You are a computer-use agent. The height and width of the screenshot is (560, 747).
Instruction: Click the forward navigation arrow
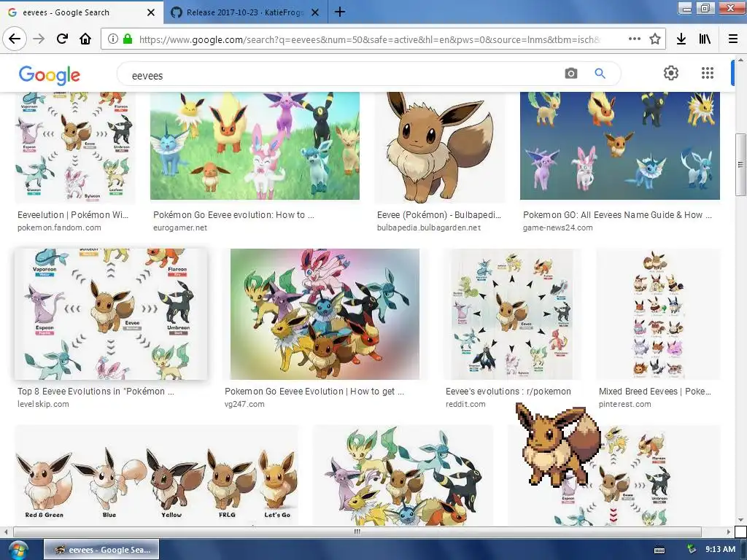point(39,39)
